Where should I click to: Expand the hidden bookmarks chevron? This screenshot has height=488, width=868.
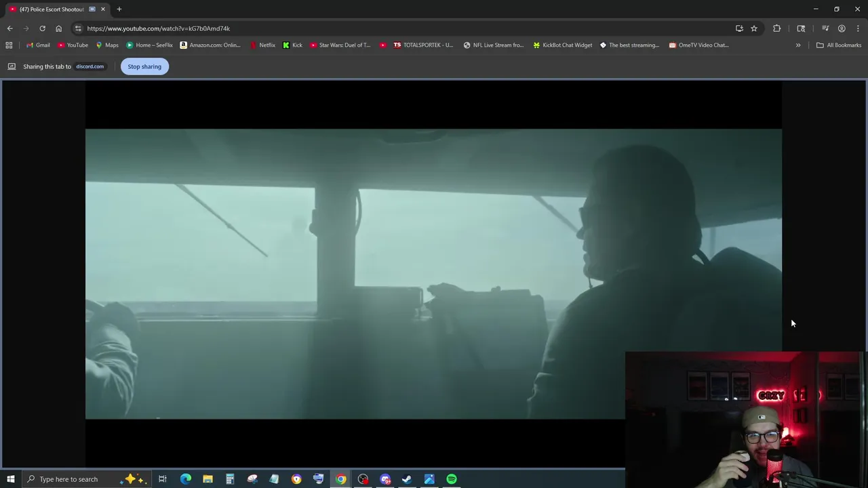798,45
